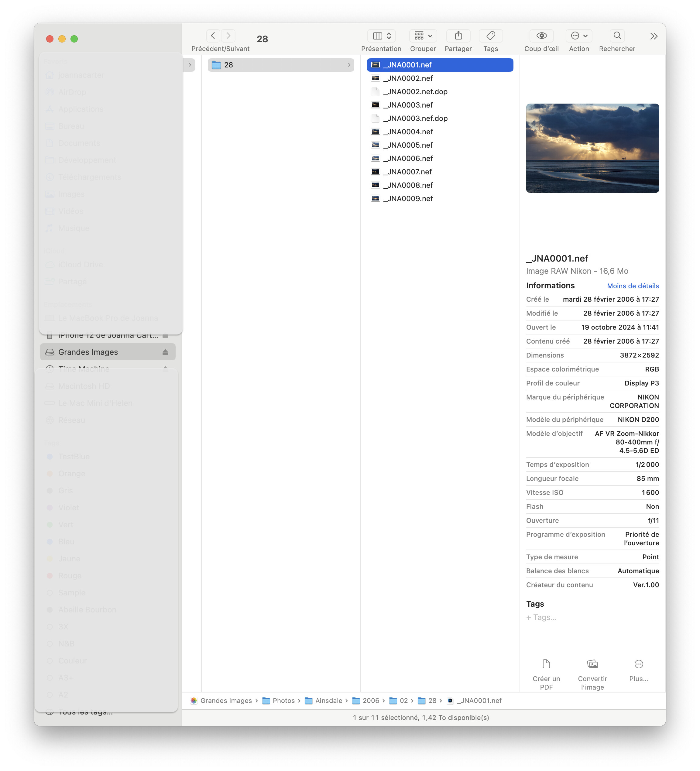
Task: Click the Plus… more actions button
Action: 638,671
